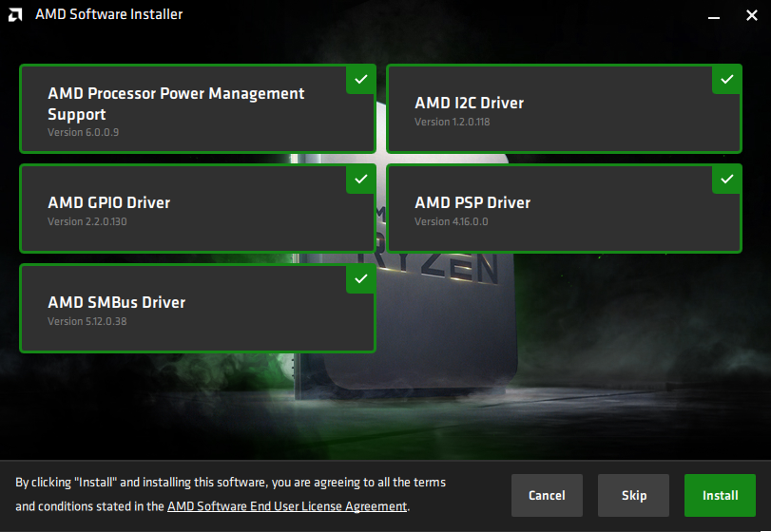This screenshot has width=771, height=532.
Task: Cancel the installation
Action: (547, 495)
